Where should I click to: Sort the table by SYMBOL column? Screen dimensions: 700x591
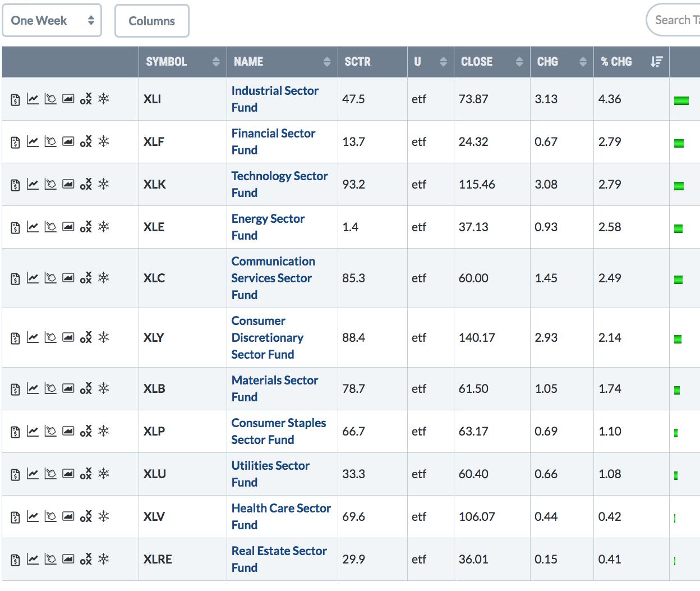(182, 62)
